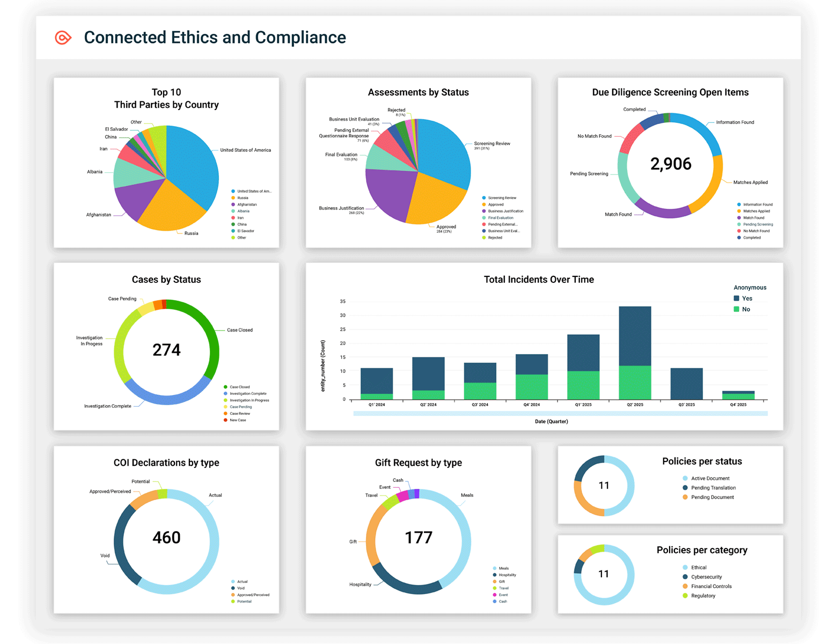Click the Void legend entry in COI Declarations

click(240, 588)
